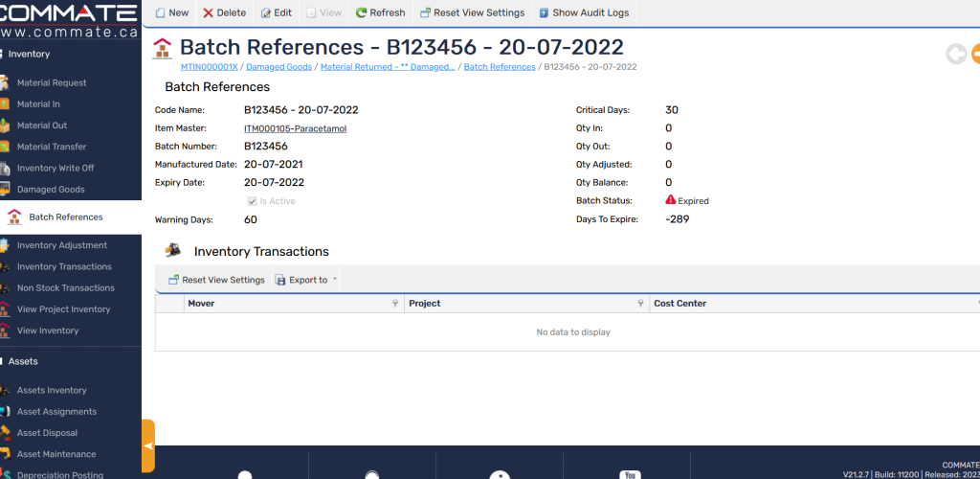This screenshot has height=479, width=980.
Task: Click the B123456 batch number value
Action: point(266,147)
